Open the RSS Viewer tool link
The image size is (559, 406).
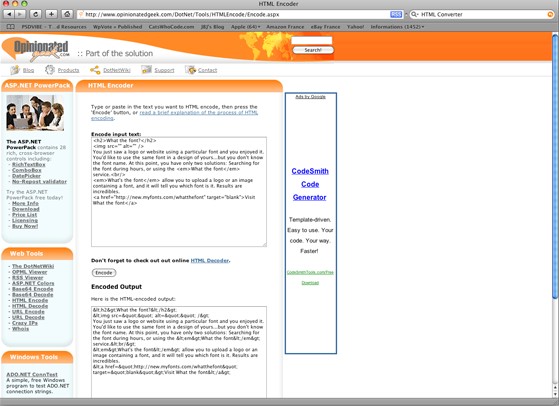point(27,278)
